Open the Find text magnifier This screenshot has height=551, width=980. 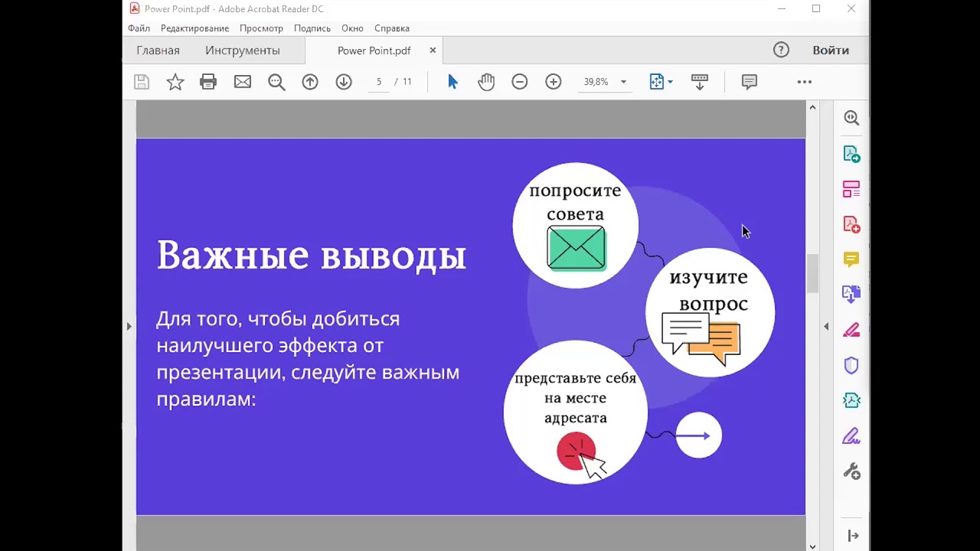coord(276,82)
